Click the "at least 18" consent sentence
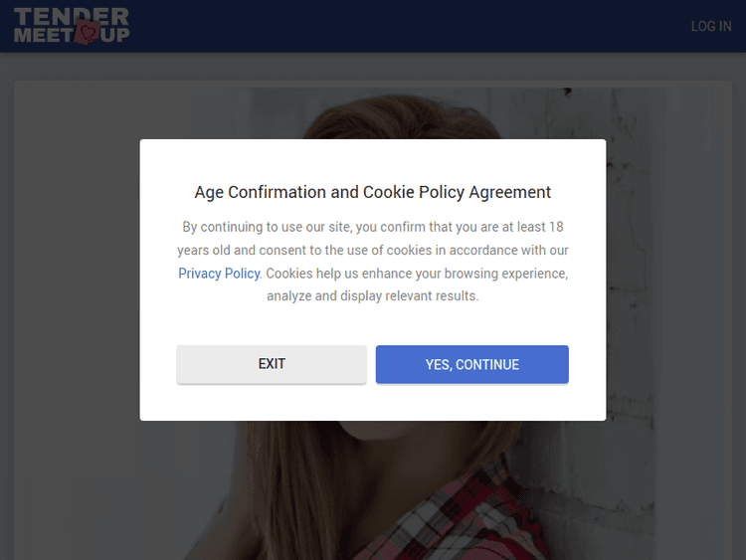The height and width of the screenshot is (560, 746). 372,227
